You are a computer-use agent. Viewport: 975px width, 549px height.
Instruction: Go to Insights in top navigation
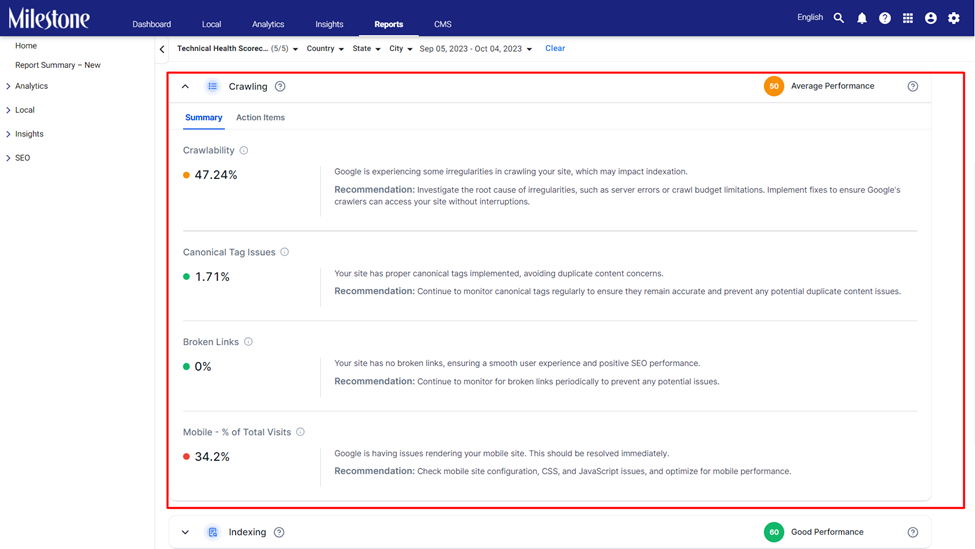[329, 24]
